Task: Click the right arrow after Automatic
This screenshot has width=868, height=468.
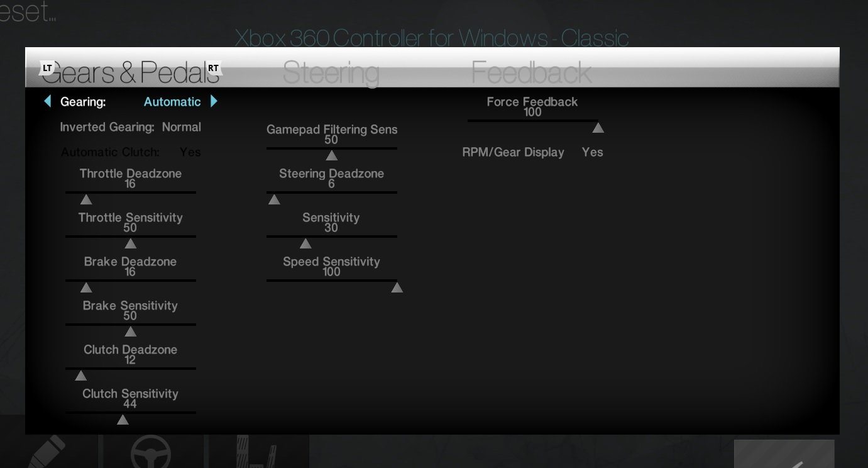Action: click(214, 101)
